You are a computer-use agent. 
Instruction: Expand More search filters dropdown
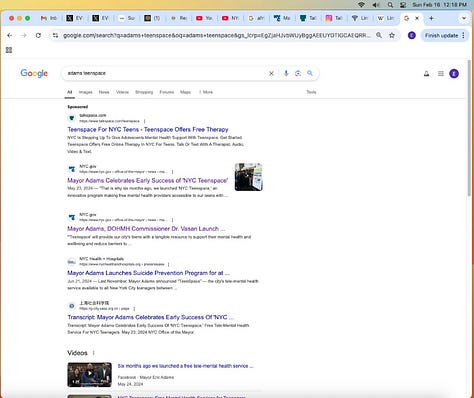click(206, 92)
